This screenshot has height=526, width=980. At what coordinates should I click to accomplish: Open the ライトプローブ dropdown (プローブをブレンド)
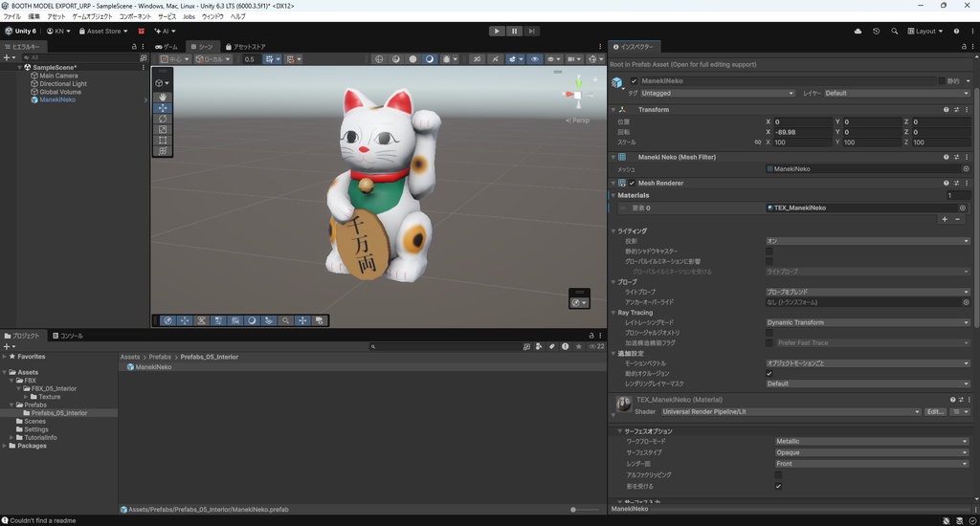(867, 292)
